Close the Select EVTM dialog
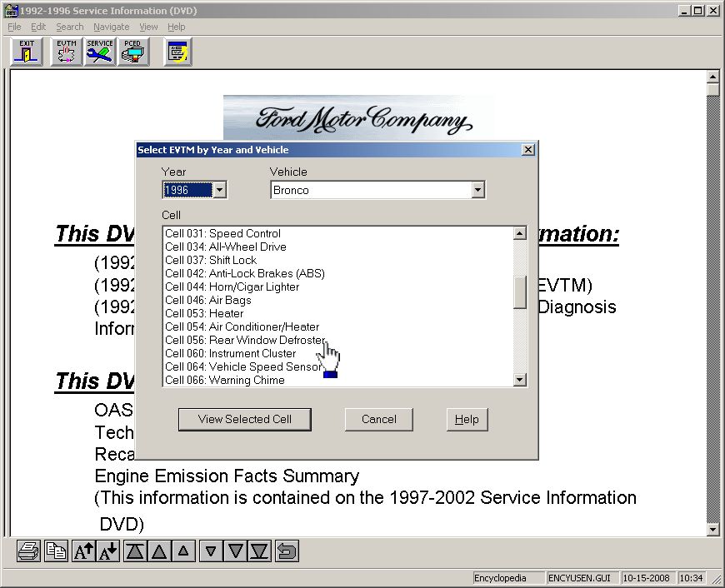This screenshot has width=725, height=588. 528,150
